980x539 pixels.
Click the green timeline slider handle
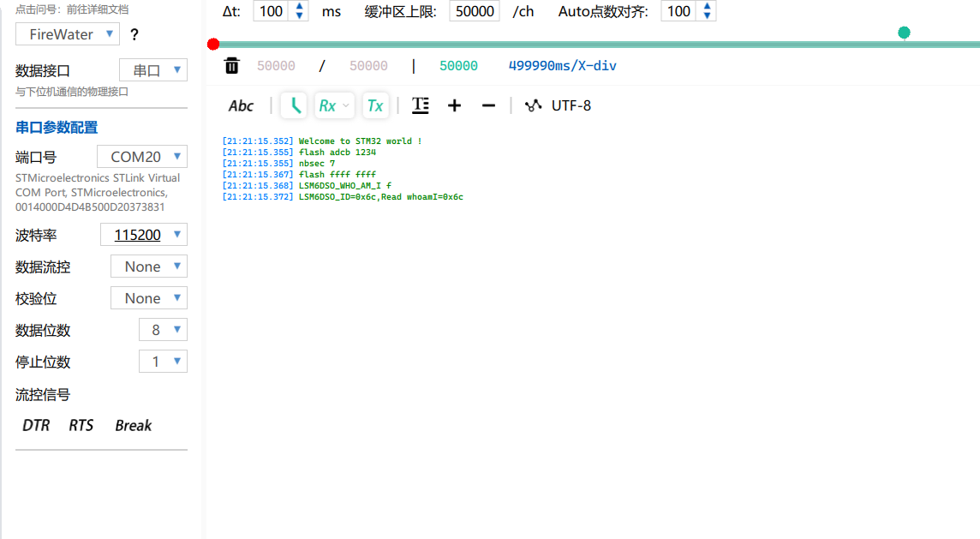coord(904,33)
